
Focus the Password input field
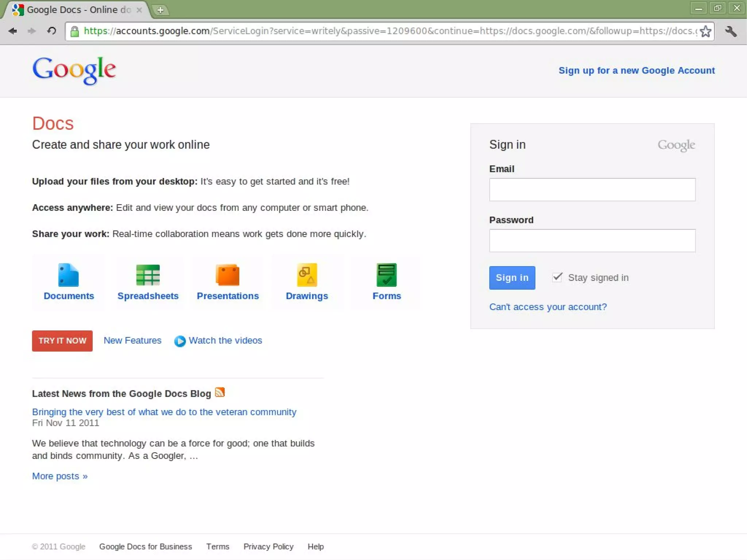(592, 240)
